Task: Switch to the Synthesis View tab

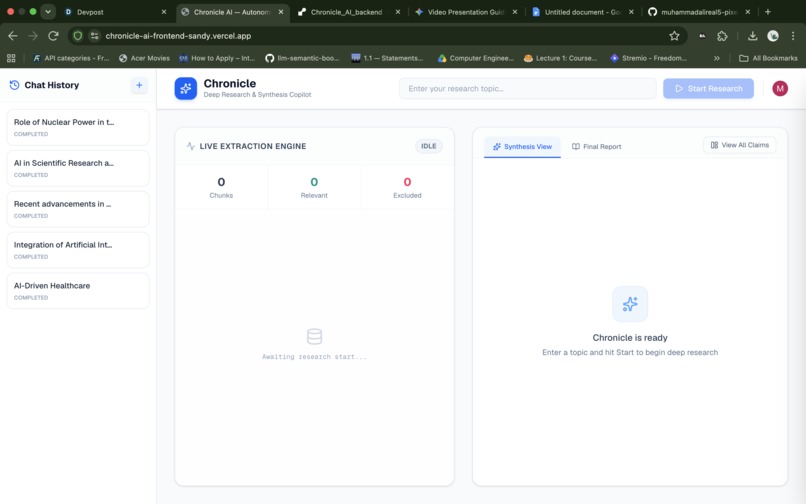Action: click(522, 147)
